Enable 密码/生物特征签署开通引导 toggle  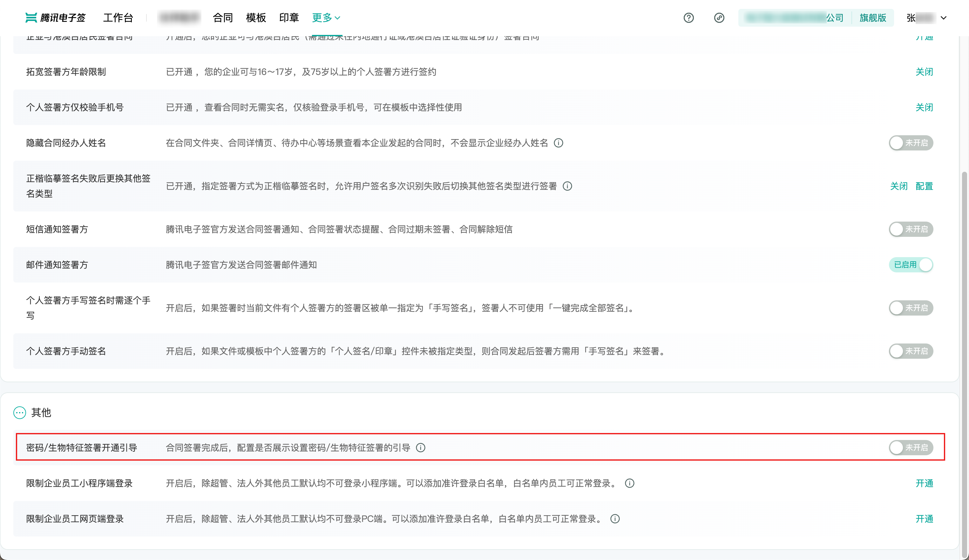(x=911, y=447)
